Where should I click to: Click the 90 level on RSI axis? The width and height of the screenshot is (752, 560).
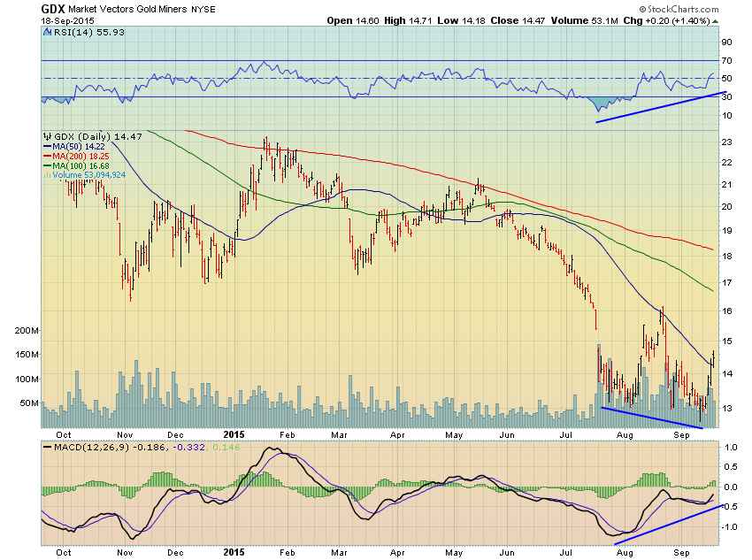point(726,42)
